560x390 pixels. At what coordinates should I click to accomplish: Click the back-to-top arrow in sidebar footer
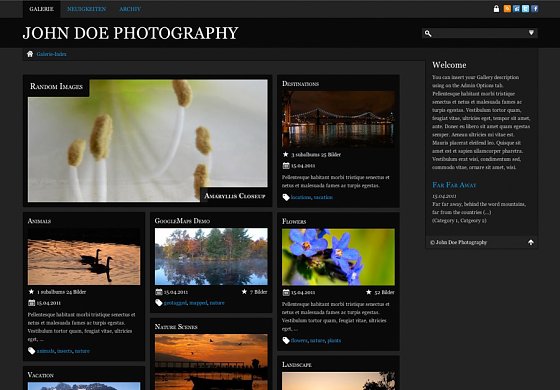click(x=531, y=242)
